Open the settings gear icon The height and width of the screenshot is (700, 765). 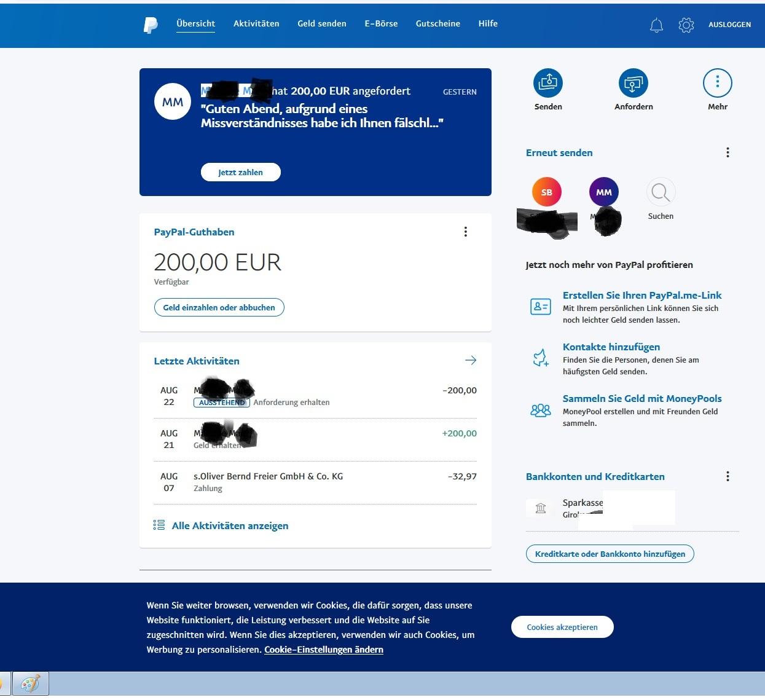coord(686,25)
